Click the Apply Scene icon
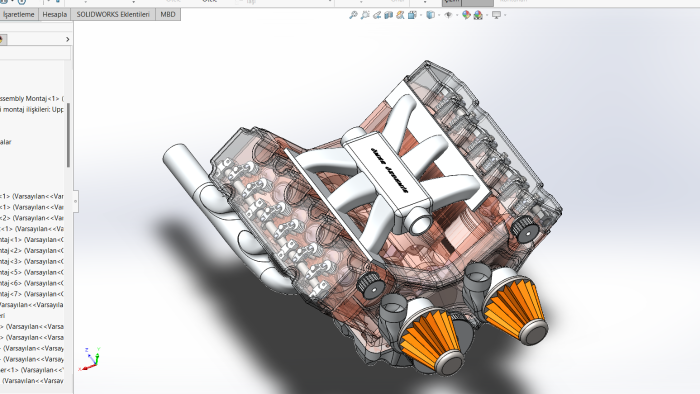This screenshot has width=700, height=394. pyautogui.click(x=478, y=15)
